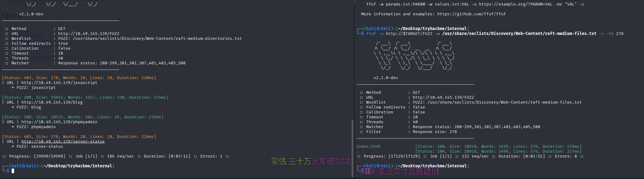Click the "蒙恬 三十万大军破匈奴" overlay text
Viewport: 644px width, 179px height.
click(310, 161)
